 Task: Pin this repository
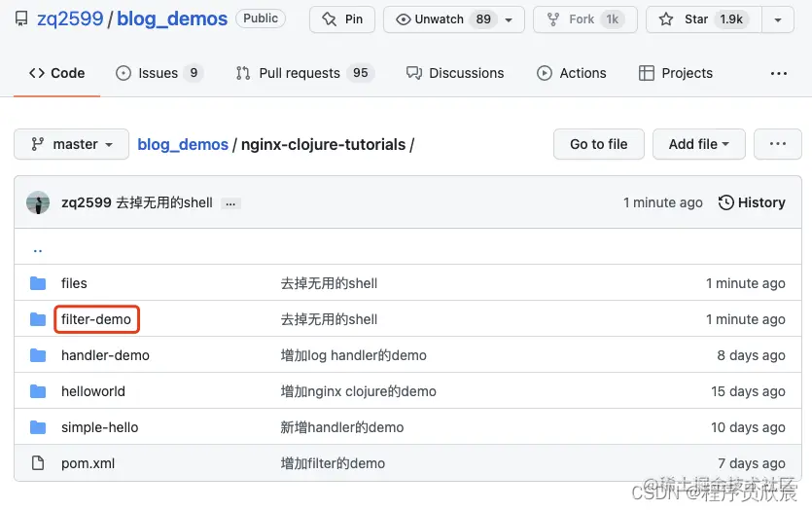coord(342,19)
